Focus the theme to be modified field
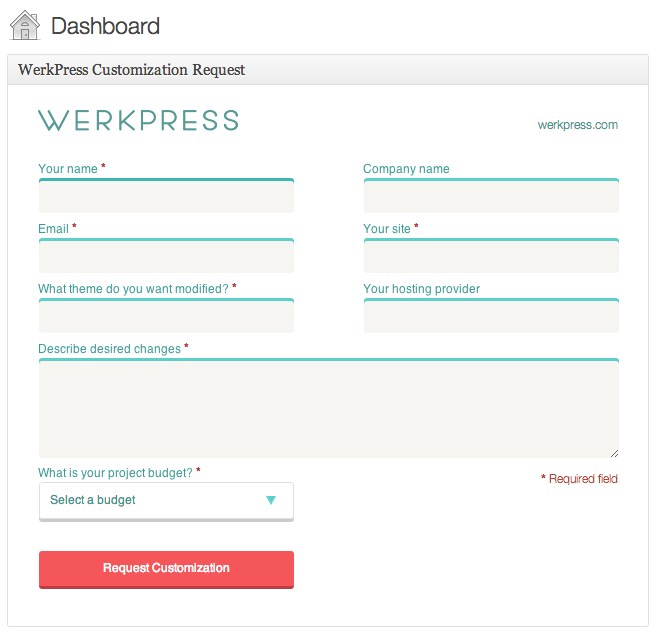 166,316
